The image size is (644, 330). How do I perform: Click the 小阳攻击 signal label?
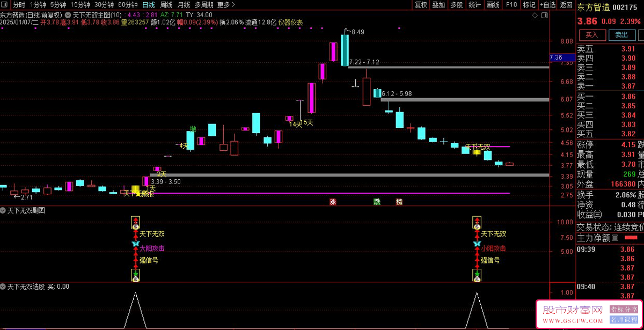[x=493, y=248]
